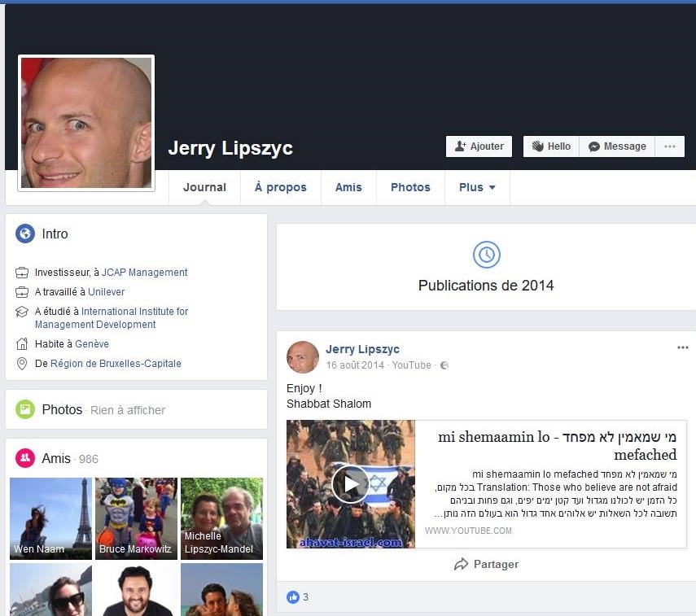Click the like thumbs-up icon below the post
The height and width of the screenshot is (616, 696).
pyautogui.click(x=293, y=597)
